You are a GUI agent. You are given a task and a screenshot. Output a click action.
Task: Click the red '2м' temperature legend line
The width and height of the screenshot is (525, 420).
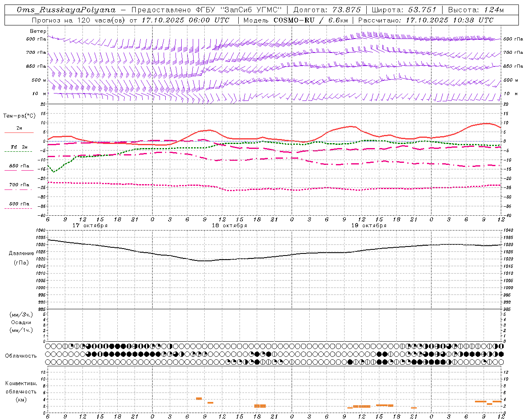coord(19,132)
